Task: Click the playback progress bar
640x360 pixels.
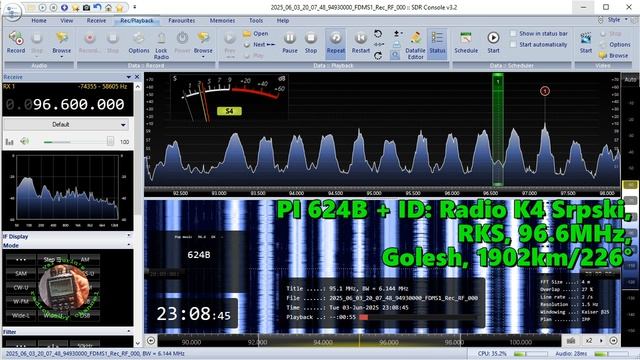Action: tap(418, 317)
